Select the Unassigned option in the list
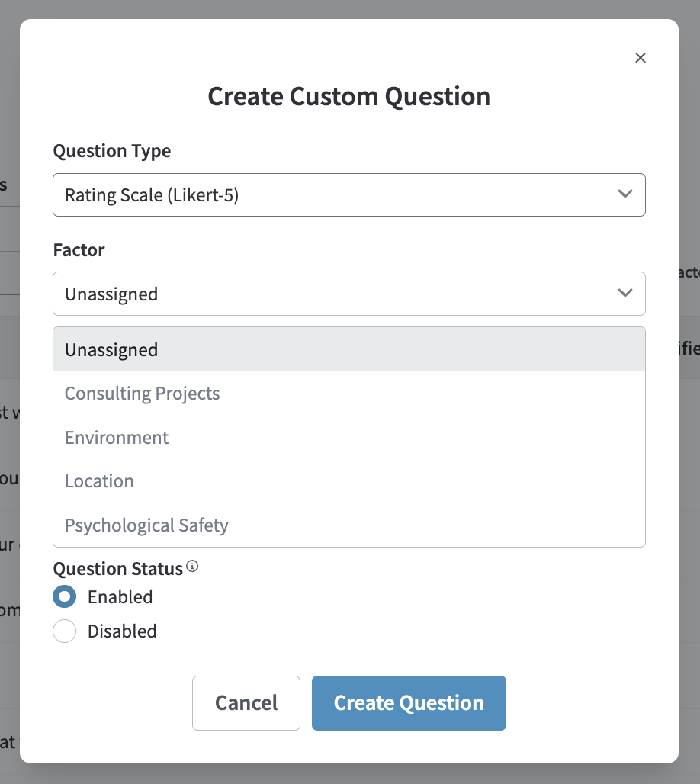This screenshot has width=700, height=784. tap(348, 350)
